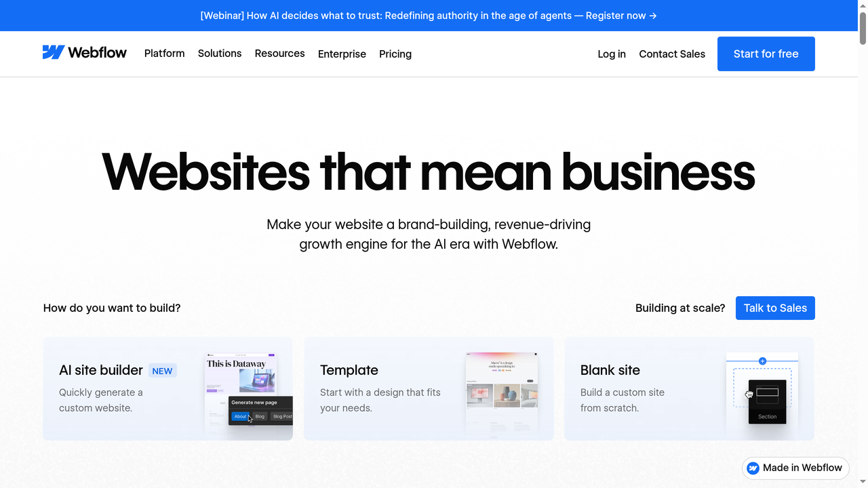Viewport: 868px width, 488px height.
Task: Open the Solutions dropdown
Action: (220, 54)
